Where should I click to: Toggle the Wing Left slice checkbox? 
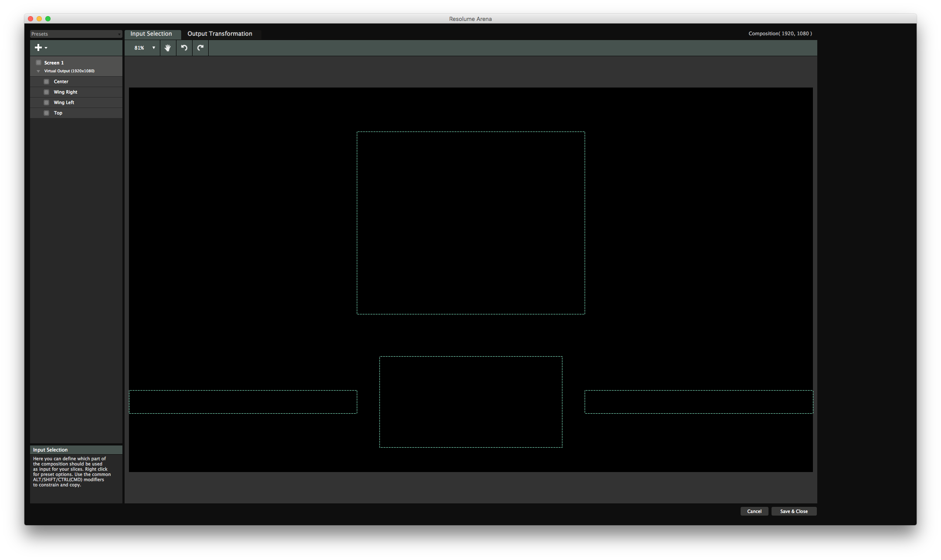[x=47, y=102]
